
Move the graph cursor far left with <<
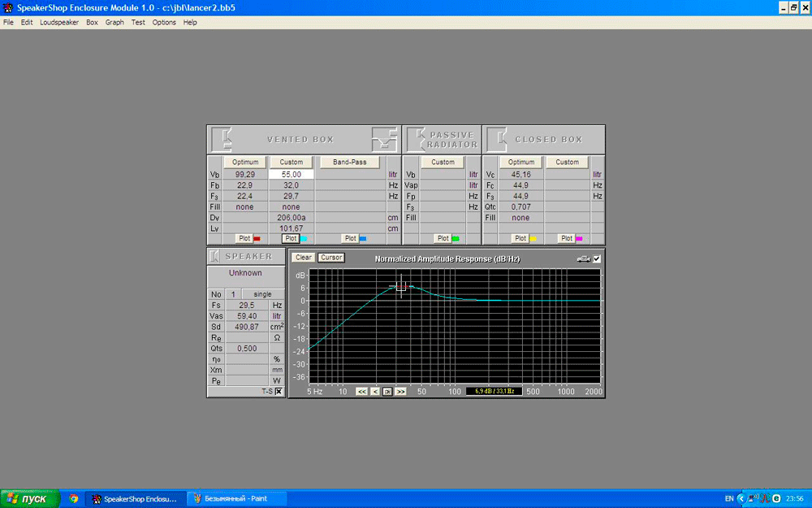[x=361, y=392]
